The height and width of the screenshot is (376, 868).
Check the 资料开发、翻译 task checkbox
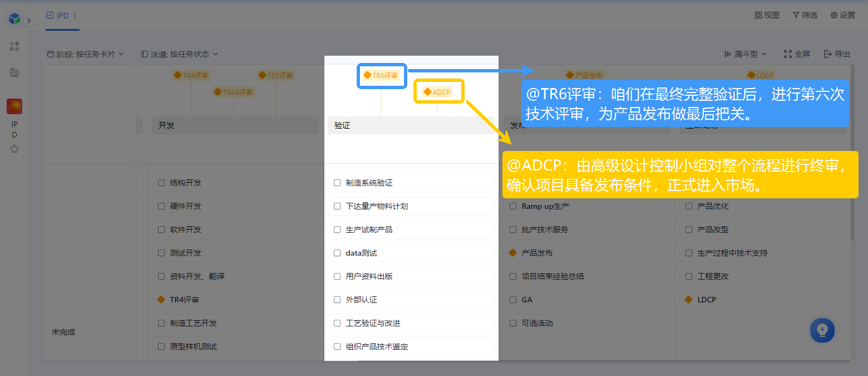tap(161, 276)
